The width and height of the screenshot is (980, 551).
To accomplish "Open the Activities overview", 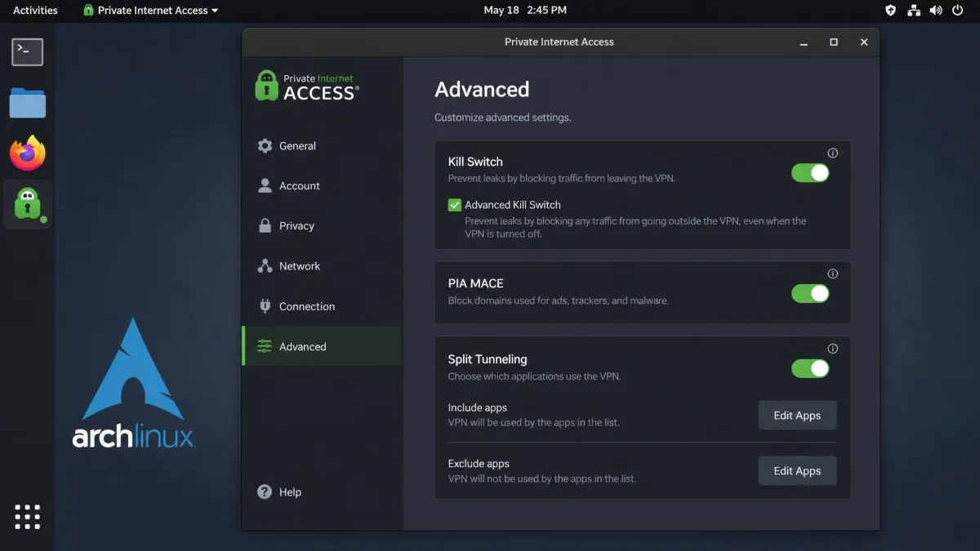I will point(35,11).
